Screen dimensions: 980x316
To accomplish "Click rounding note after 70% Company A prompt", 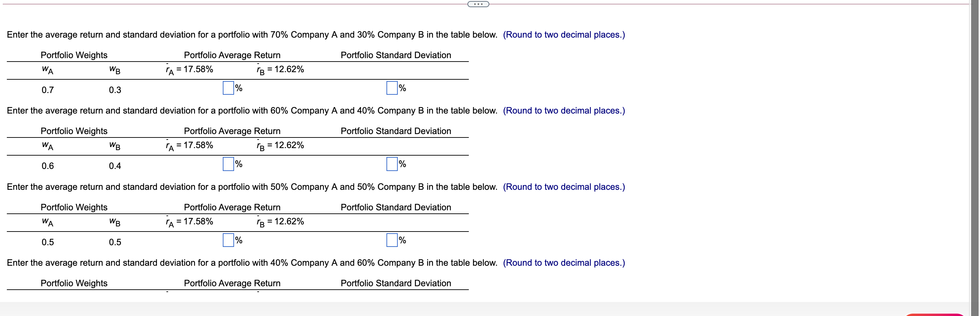I will pos(564,35).
